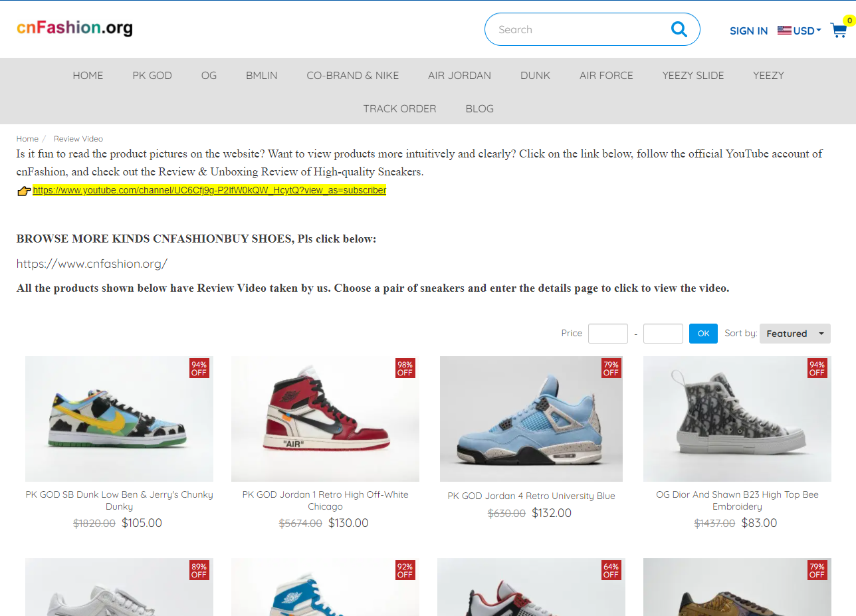Open the HOME menu item

pyautogui.click(x=88, y=75)
